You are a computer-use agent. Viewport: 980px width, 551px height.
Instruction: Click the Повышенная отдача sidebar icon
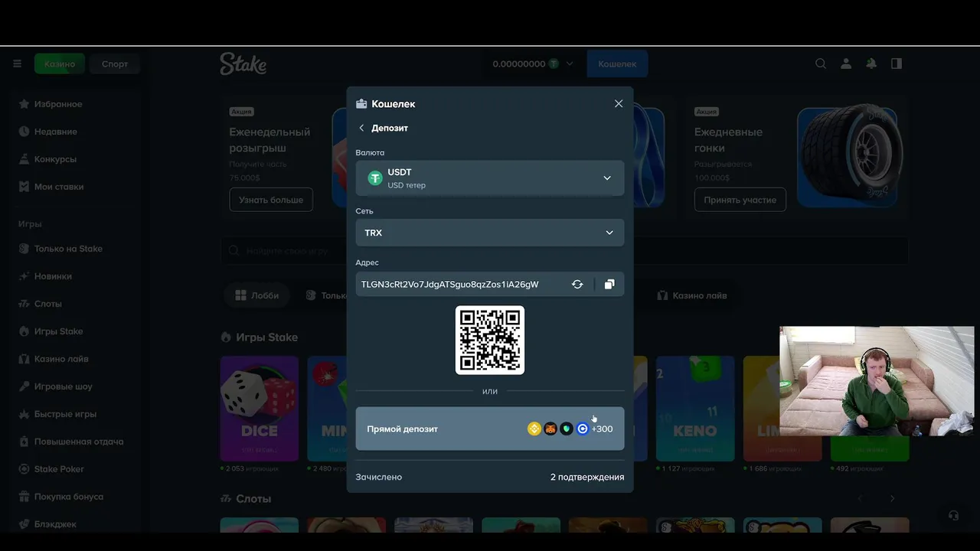24,442
